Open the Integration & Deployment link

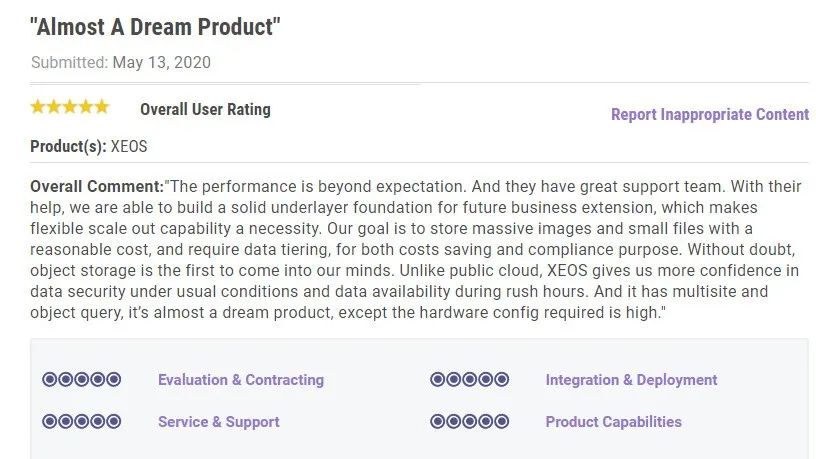point(631,380)
